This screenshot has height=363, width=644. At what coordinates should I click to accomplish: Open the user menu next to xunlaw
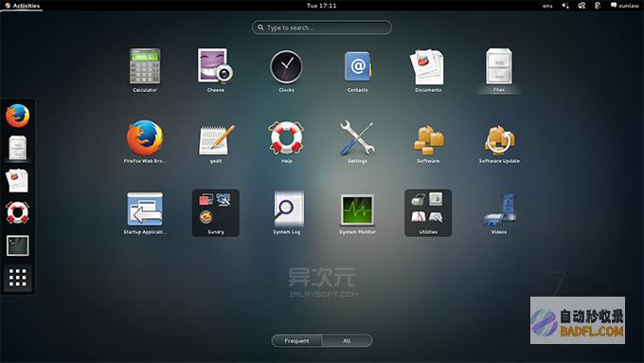click(x=625, y=6)
